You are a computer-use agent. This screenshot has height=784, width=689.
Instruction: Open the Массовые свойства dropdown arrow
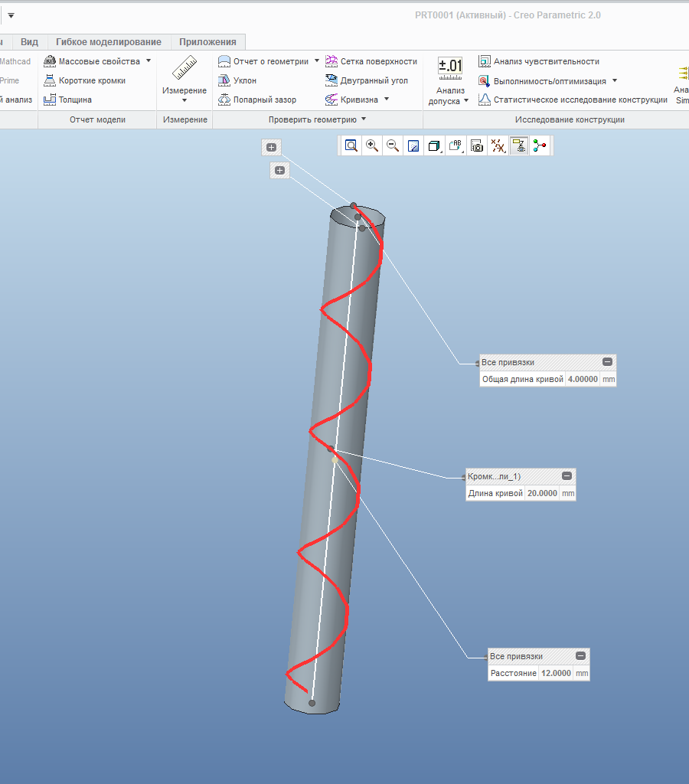click(x=149, y=60)
